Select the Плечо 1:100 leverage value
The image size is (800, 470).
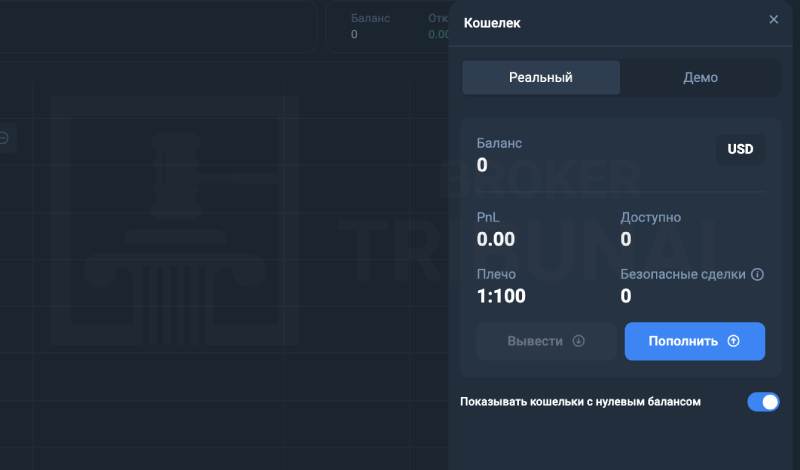[501, 296]
